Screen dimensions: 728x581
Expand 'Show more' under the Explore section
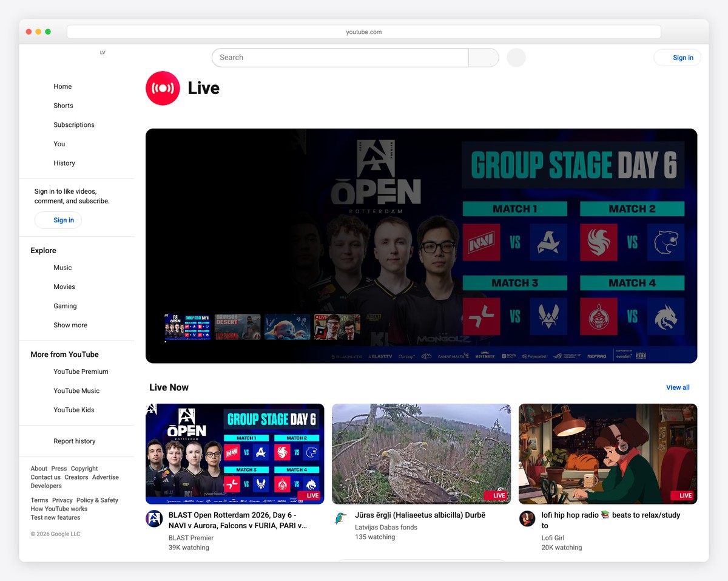pyautogui.click(x=70, y=325)
